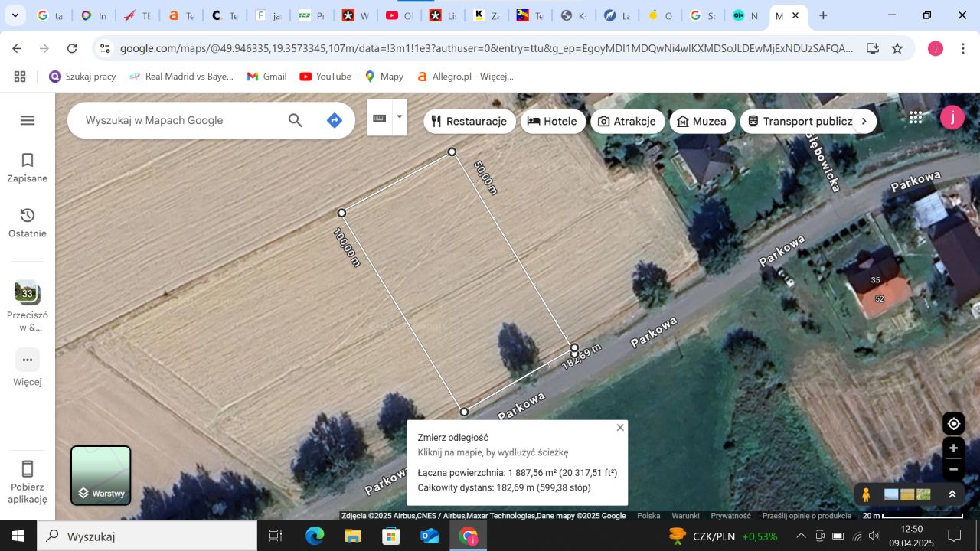Open the Google apps launcher grid
The height and width of the screenshot is (551, 980).
point(915,117)
